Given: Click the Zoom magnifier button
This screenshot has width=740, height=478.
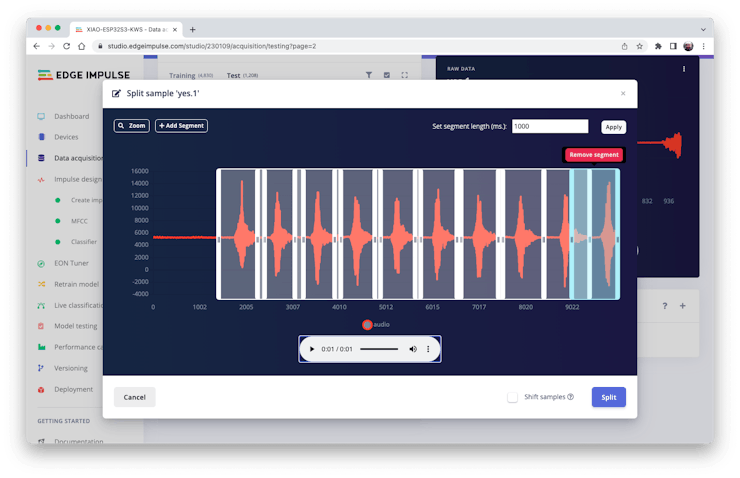Looking at the screenshot, I should [132, 126].
